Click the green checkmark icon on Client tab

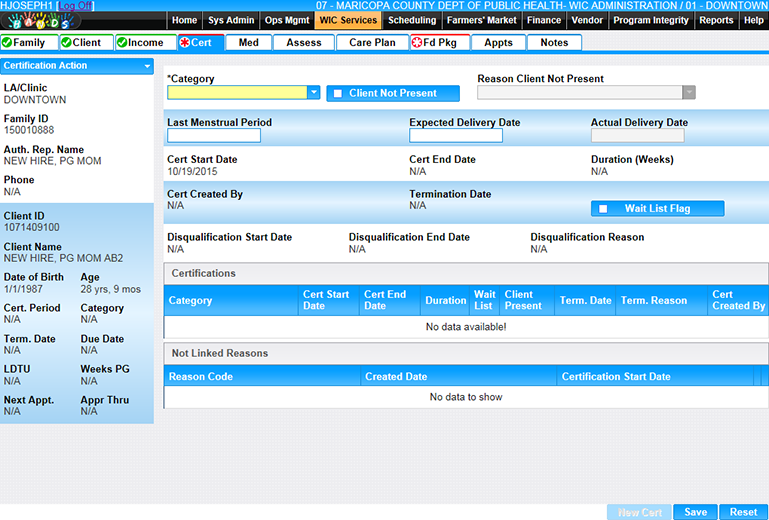66,43
